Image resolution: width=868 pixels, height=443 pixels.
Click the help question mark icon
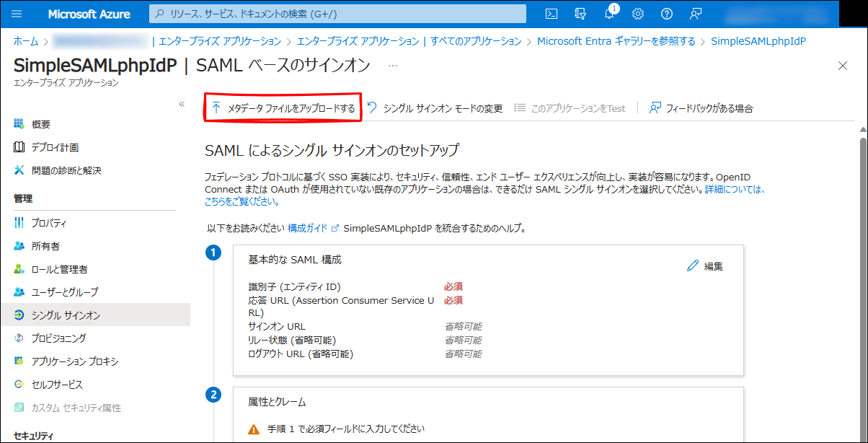[667, 14]
